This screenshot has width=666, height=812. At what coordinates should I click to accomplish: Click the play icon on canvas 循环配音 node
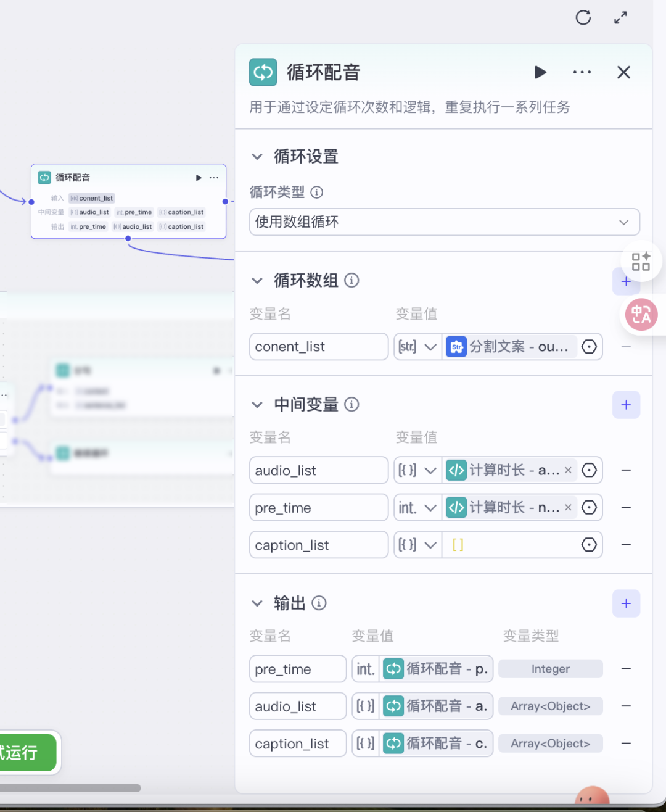pyautogui.click(x=199, y=178)
